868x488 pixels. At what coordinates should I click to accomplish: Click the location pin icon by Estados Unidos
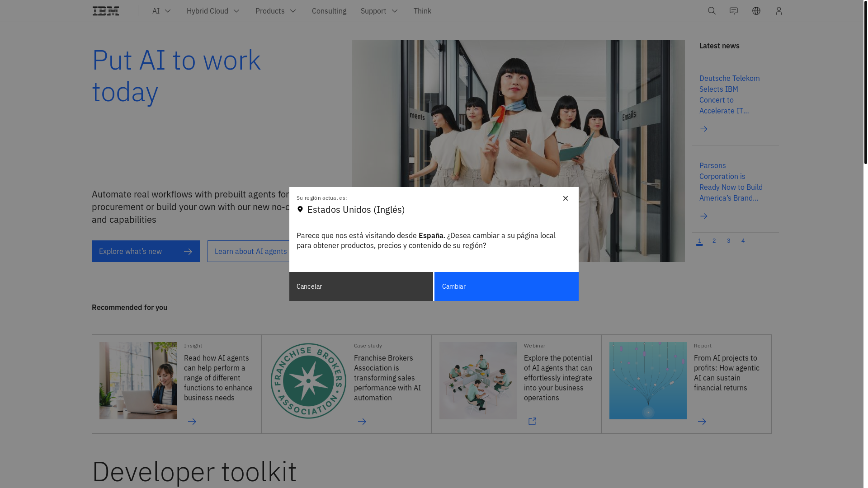coord(300,209)
